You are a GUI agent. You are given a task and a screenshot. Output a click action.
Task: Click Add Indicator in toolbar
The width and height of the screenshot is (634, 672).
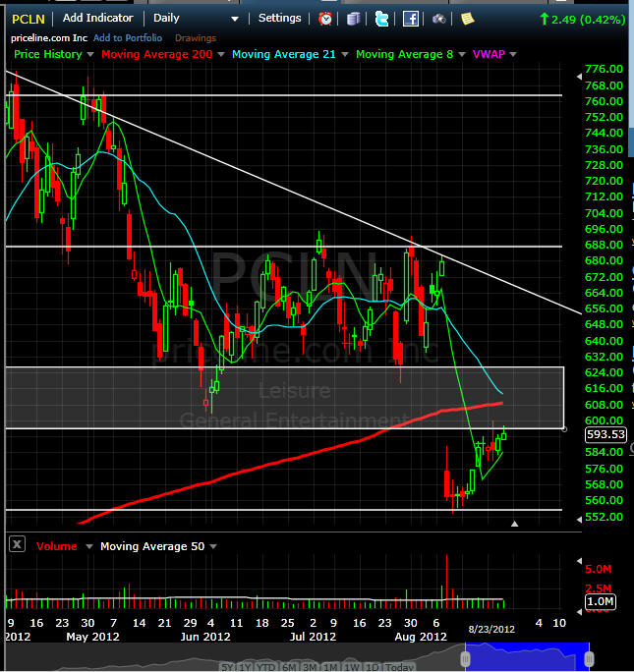[x=97, y=18]
